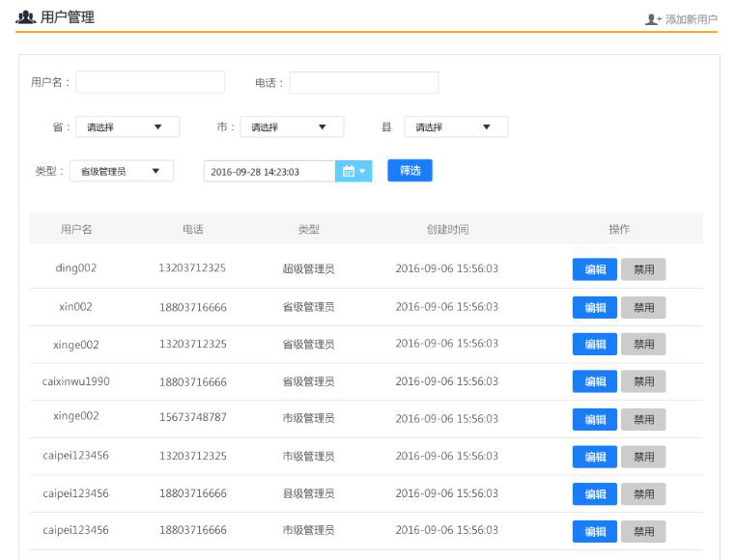Viewport: 735px width, 560px height.
Task: Type in the username (用户名) field
Action: pyautogui.click(x=150, y=83)
